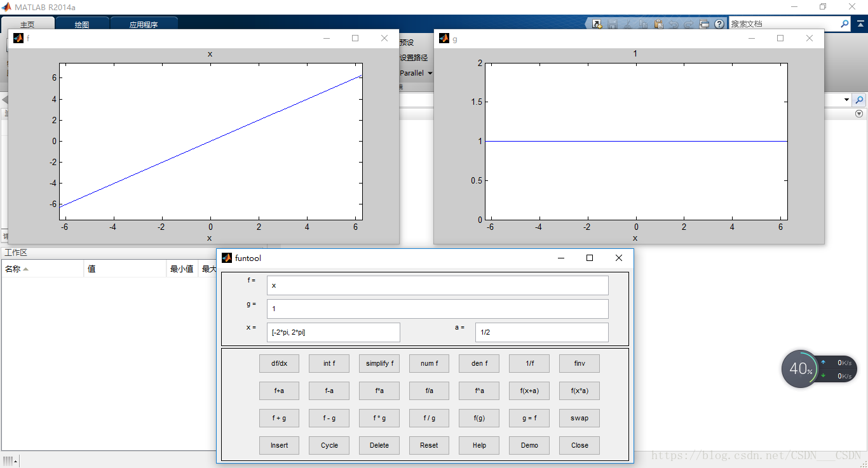Click the save icon in MATLAB quick toolbar
The height and width of the screenshot is (468, 868).
[x=613, y=24]
